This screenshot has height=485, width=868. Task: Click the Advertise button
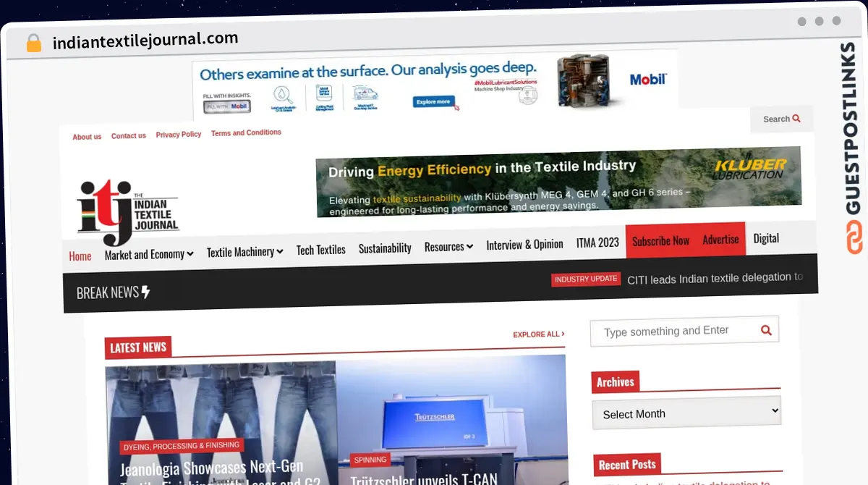click(720, 239)
